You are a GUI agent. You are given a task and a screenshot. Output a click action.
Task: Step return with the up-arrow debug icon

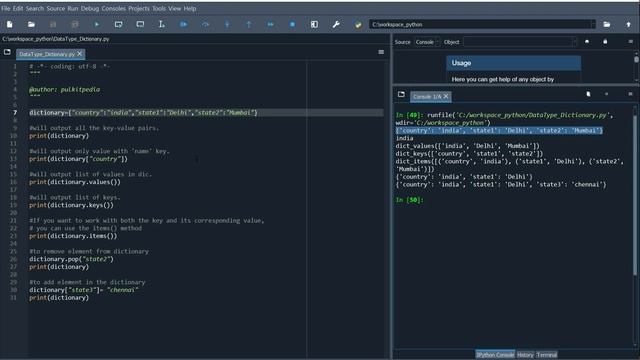pyautogui.click(x=249, y=24)
